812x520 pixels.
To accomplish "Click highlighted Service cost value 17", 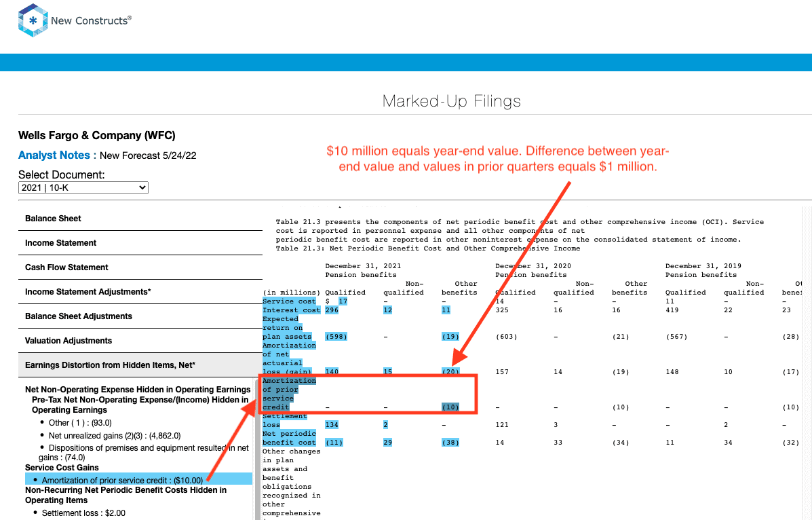I will (343, 301).
